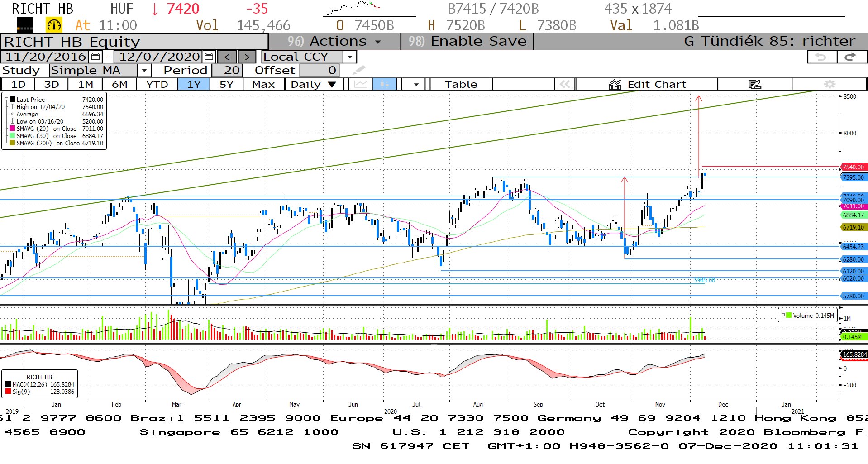Select the 1D range tab

click(19, 84)
